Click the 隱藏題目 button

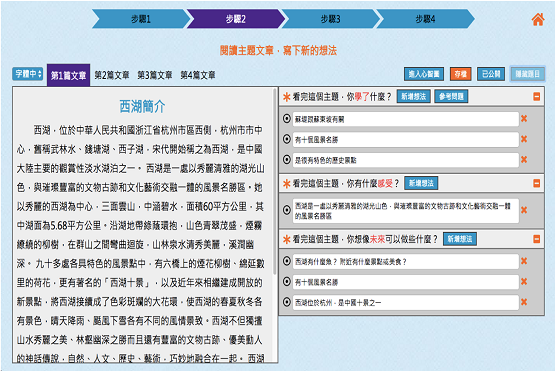527,74
